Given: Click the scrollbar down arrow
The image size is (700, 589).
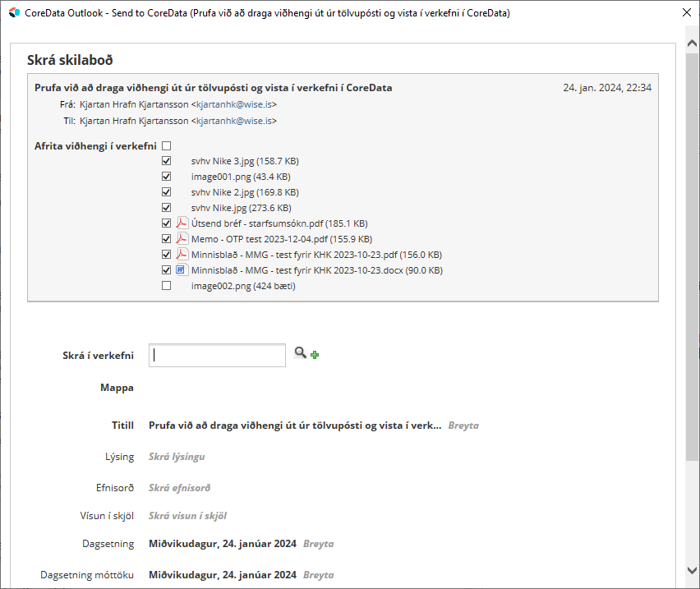Looking at the screenshot, I should tap(692, 570).
